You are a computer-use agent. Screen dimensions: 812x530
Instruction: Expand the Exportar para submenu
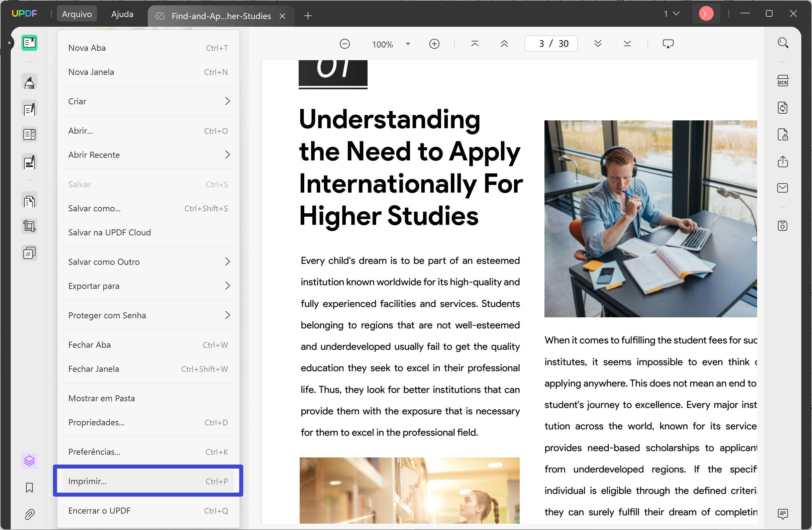pyautogui.click(x=149, y=286)
